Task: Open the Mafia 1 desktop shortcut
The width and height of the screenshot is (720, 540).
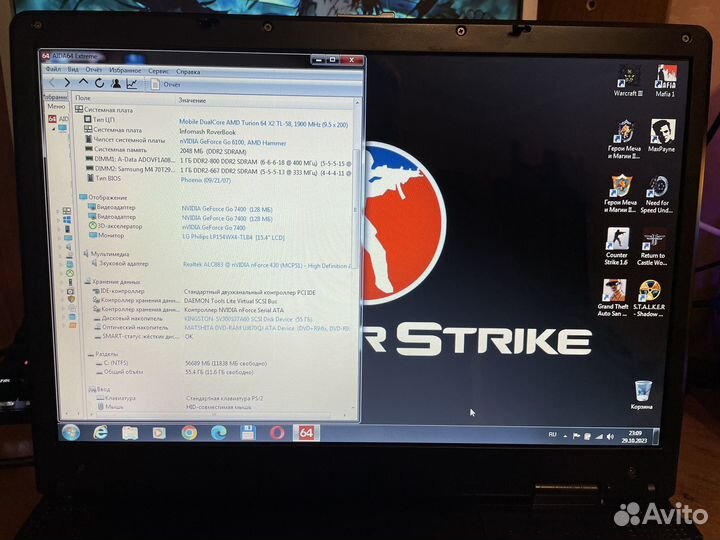Action: (x=665, y=81)
